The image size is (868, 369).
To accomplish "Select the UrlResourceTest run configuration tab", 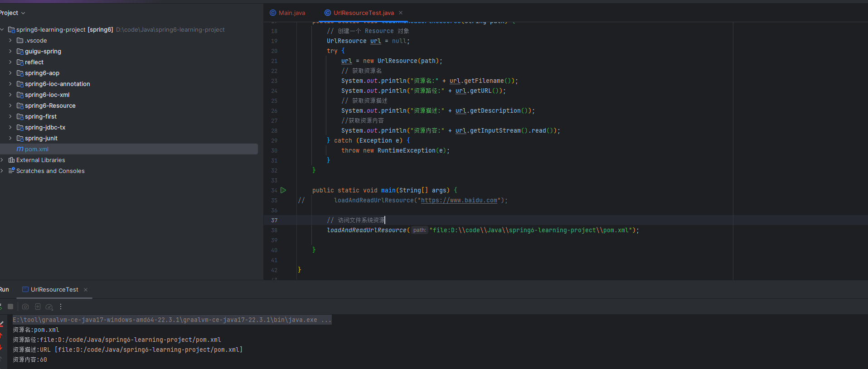I will (54, 290).
